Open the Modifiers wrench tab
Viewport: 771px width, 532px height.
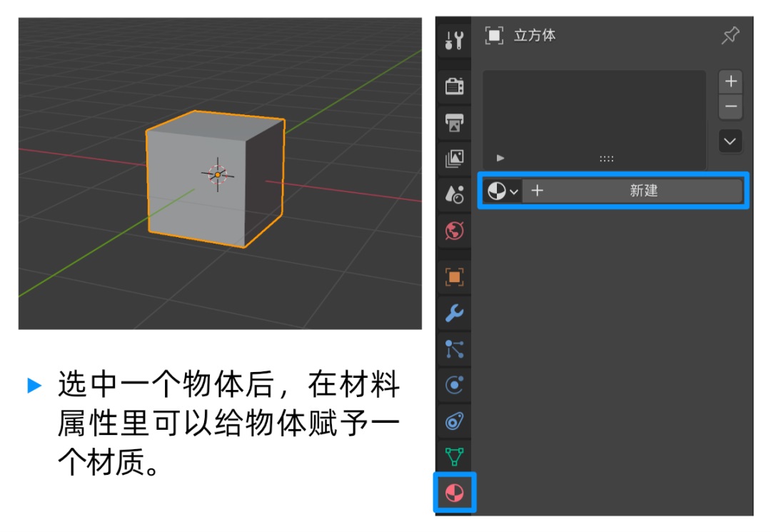pos(454,313)
